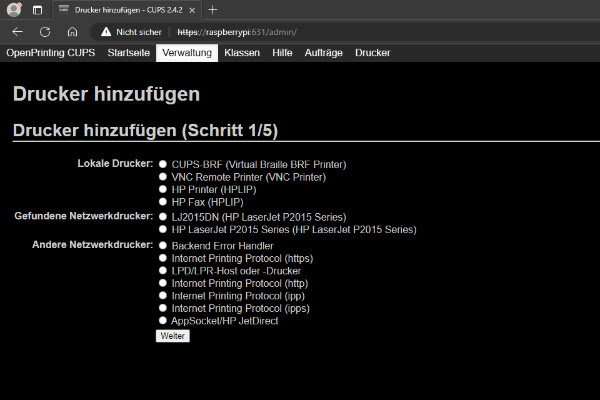
Task: Choose LPD/LPR-Host oder -Drucker radio
Action: 163,271
